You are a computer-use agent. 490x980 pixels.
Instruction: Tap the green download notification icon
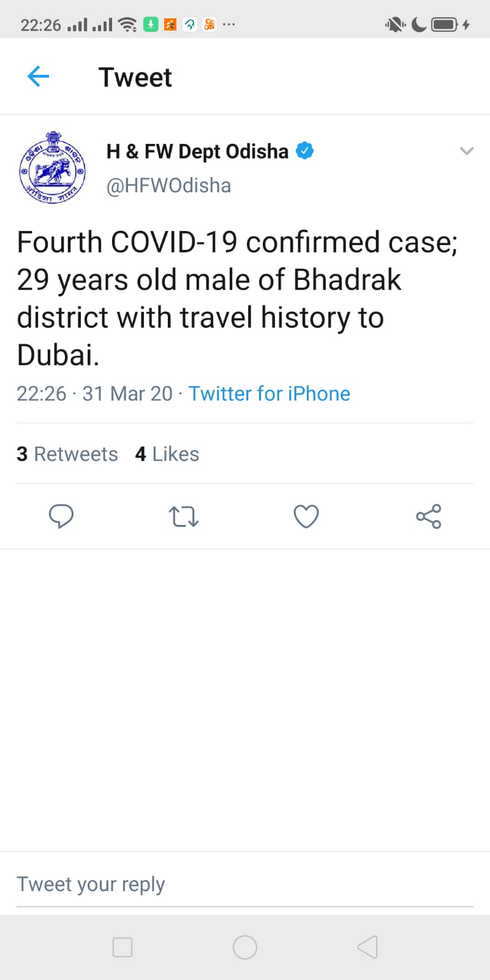click(151, 24)
